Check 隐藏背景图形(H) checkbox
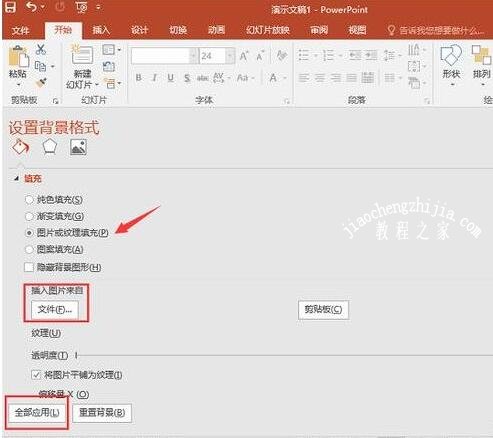 click(29, 267)
